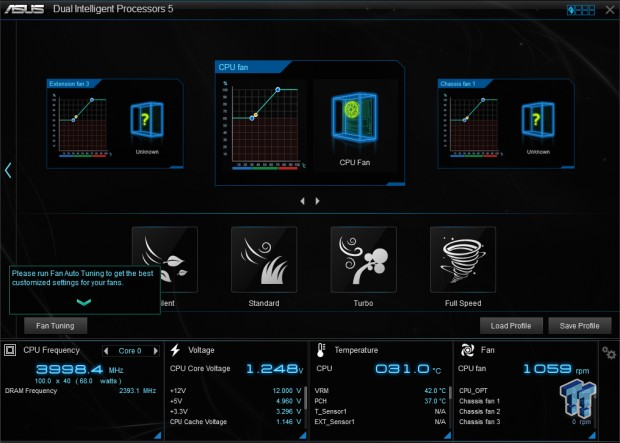
Task: Expand the Temperature panel corner arrow
Action: click(x=448, y=435)
